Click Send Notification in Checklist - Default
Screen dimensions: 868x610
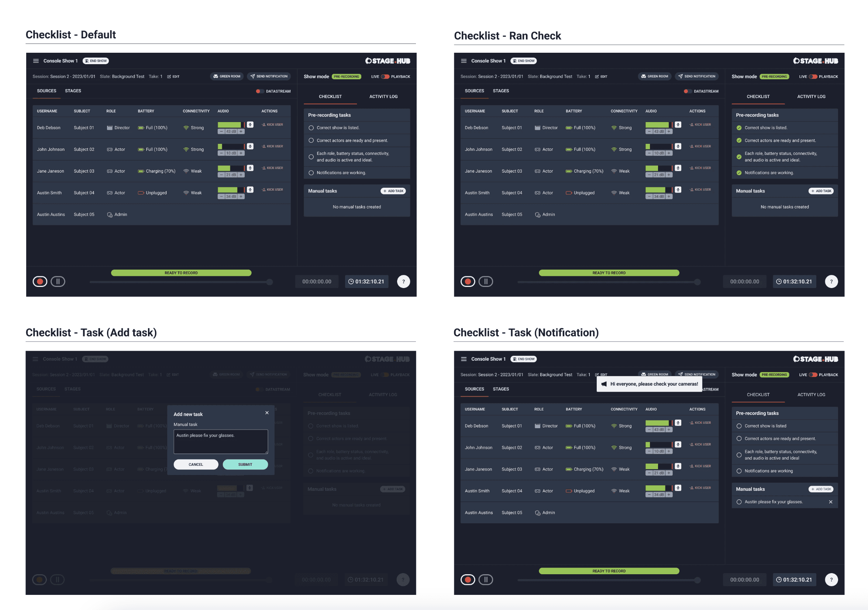click(269, 76)
